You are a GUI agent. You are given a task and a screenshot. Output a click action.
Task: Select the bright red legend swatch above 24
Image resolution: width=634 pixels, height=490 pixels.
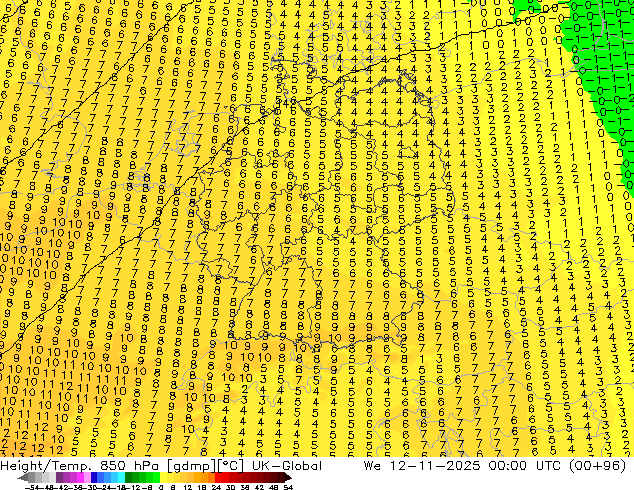[218, 477]
